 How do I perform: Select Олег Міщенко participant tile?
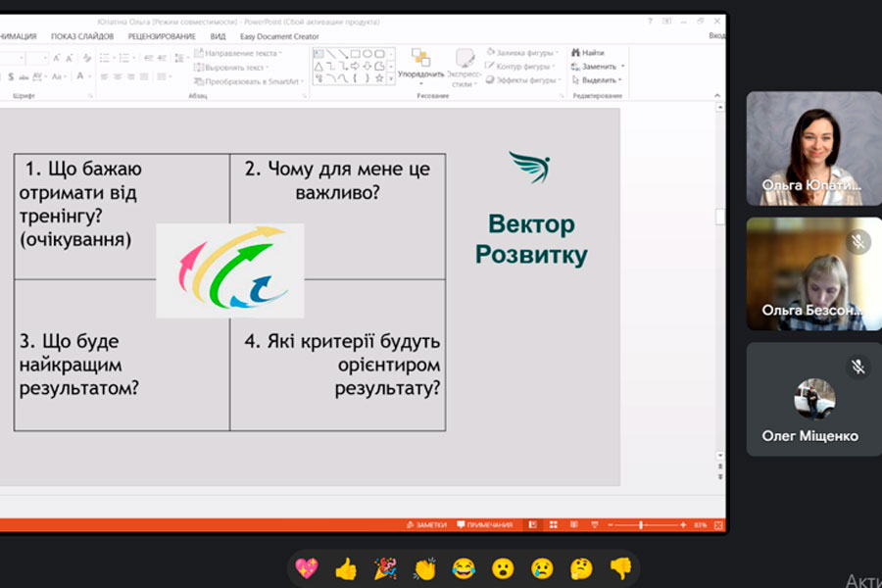pos(814,400)
